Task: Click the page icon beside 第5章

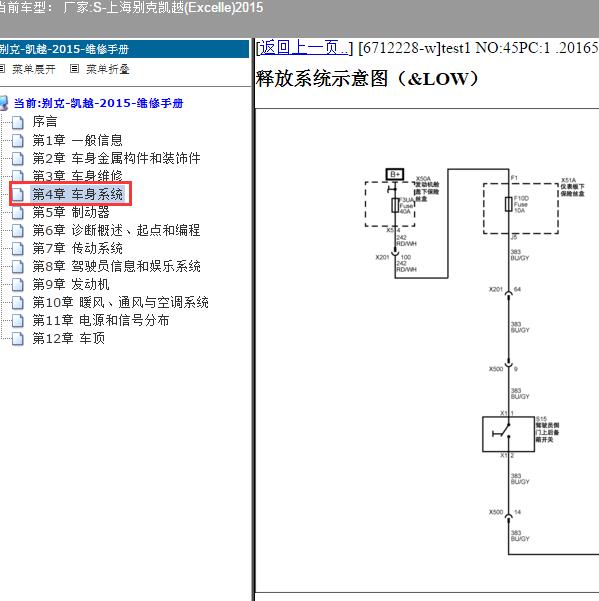Action: tap(18, 212)
